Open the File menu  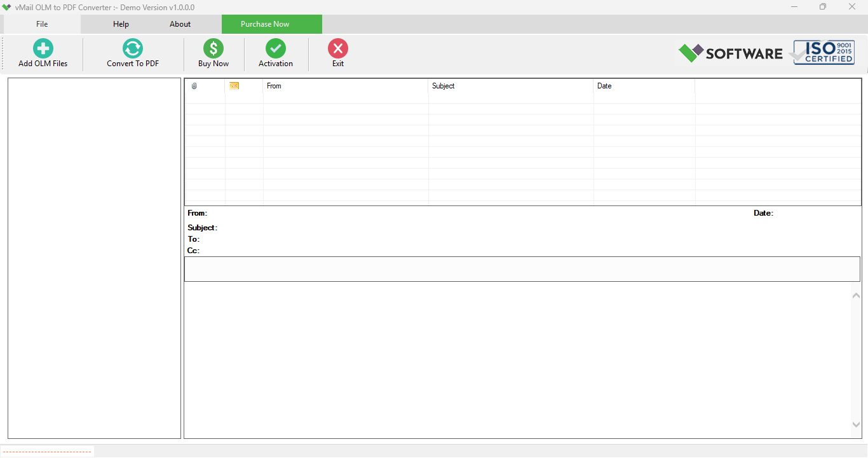pyautogui.click(x=41, y=24)
